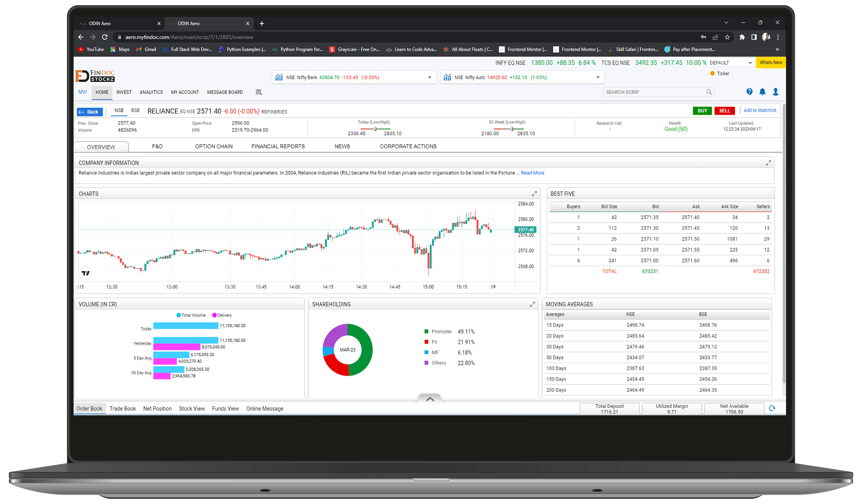
Task: Click Add to Watchlist link
Action: point(760,110)
